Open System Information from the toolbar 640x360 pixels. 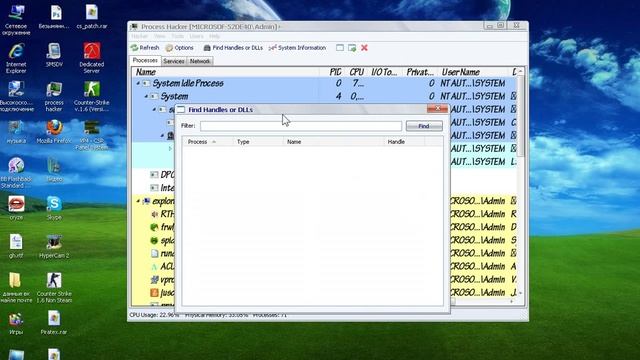pyautogui.click(x=298, y=48)
